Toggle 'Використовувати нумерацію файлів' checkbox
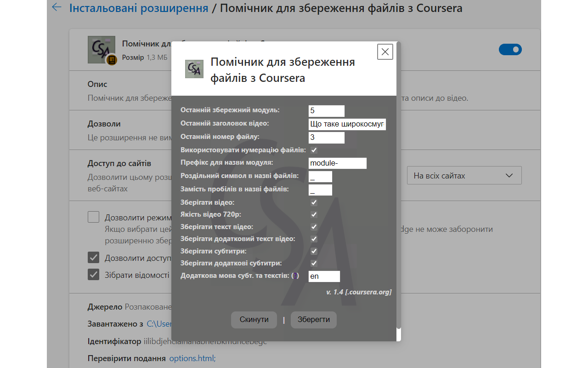588x368 pixels. [314, 150]
